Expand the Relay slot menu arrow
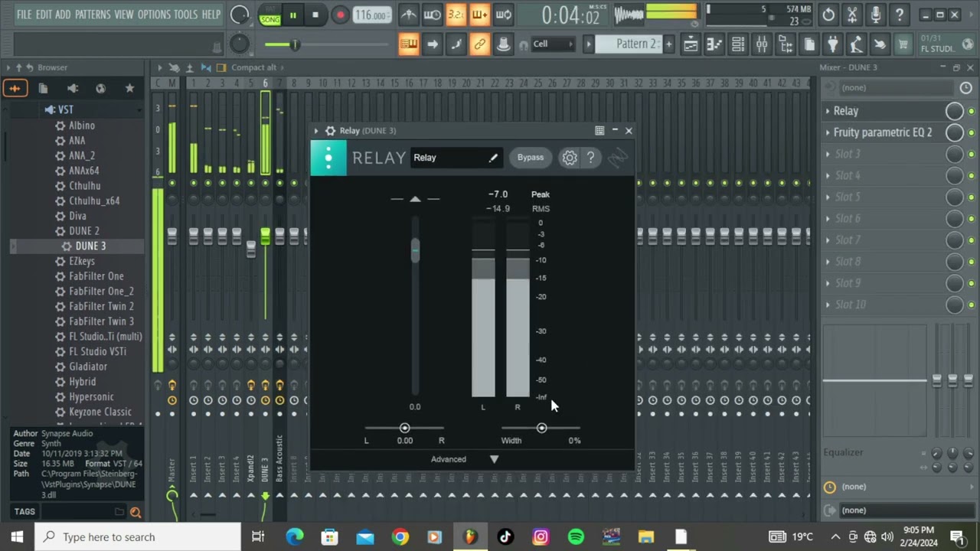The width and height of the screenshot is (980, 551). pyautogui.click(x=828, y=111)
